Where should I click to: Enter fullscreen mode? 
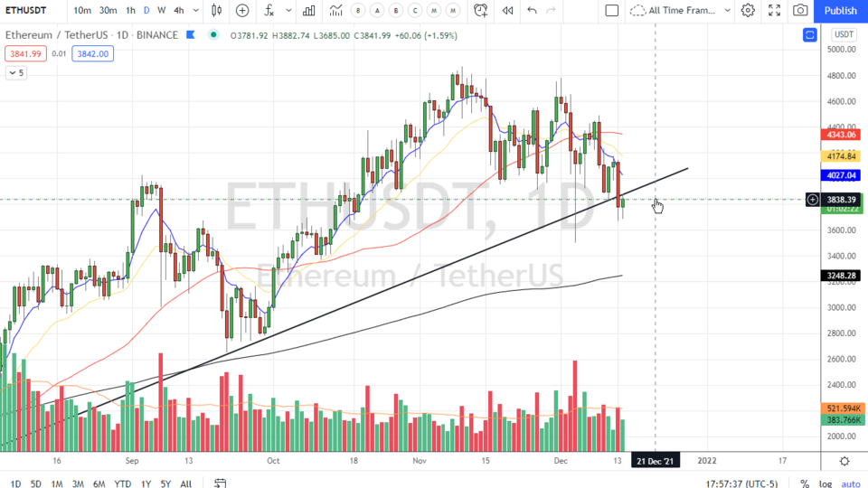click(x=774, y=11)
